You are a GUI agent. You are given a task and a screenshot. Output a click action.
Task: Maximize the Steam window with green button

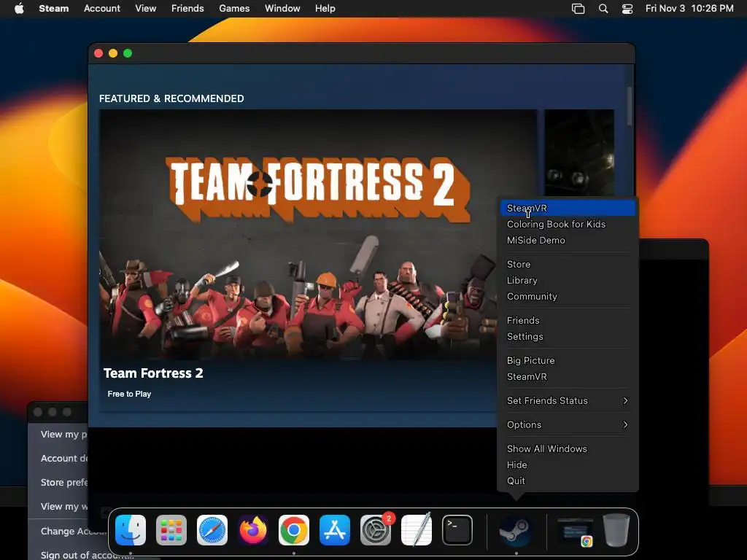(x=128, y=53)
